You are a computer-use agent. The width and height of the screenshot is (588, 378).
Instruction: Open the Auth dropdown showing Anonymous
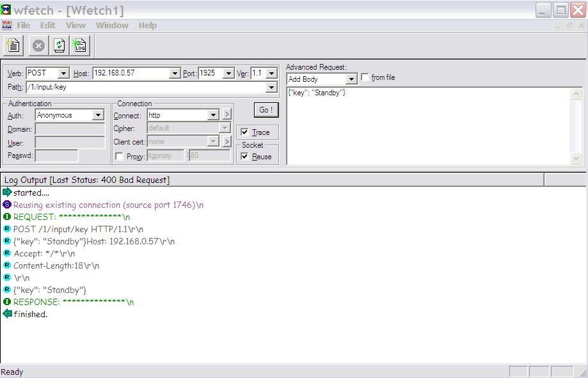click(x=99, y=115)
